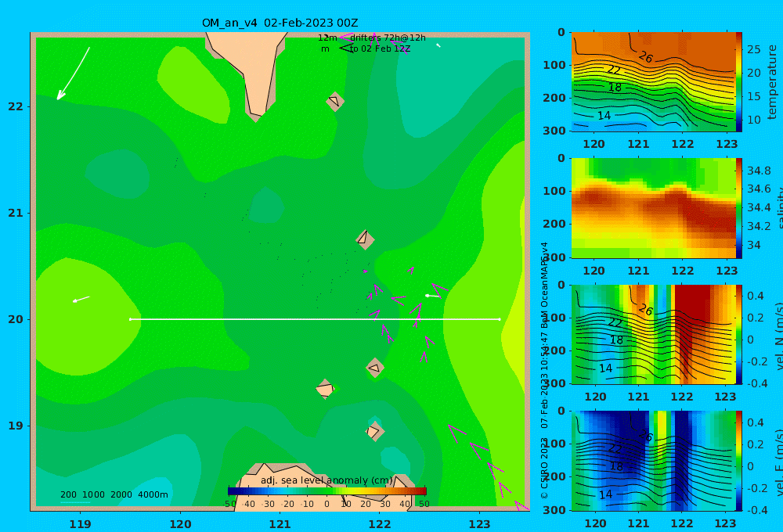Click the '25' temperature colorbar tick
This screenshot has width=783, height=532.
753,49
